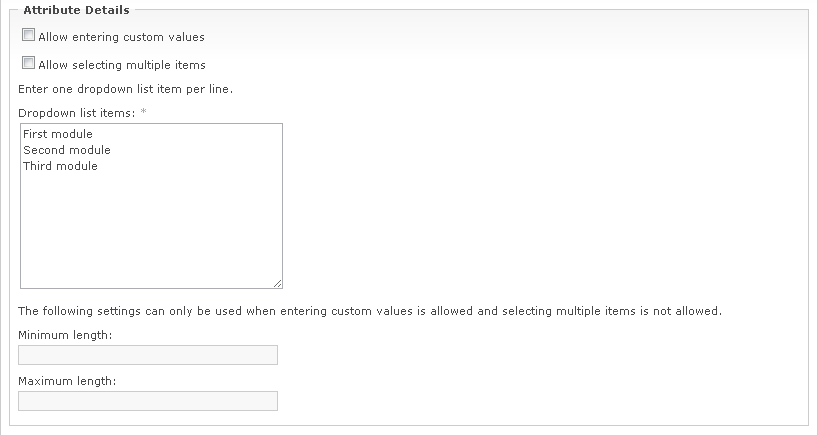The height and width of the screenshot is (435, 818).
Task: Click the Maximum length input field
Action: tap(148, 401)
